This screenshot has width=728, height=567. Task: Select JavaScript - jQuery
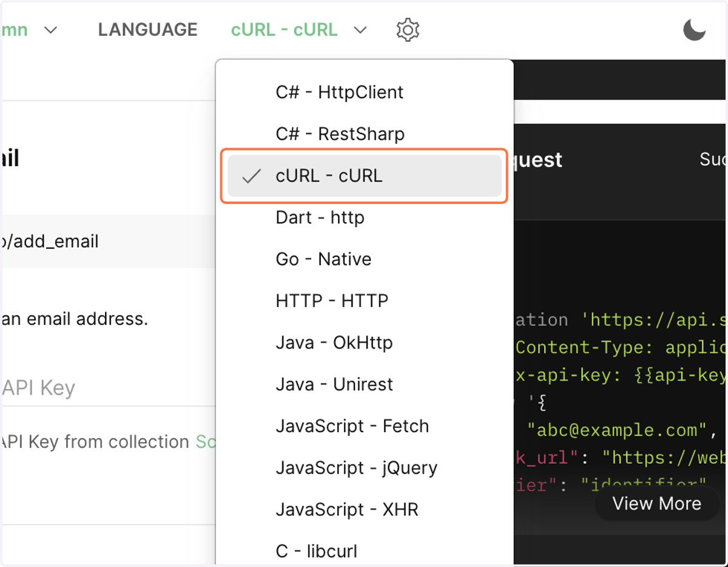[364, 469]
